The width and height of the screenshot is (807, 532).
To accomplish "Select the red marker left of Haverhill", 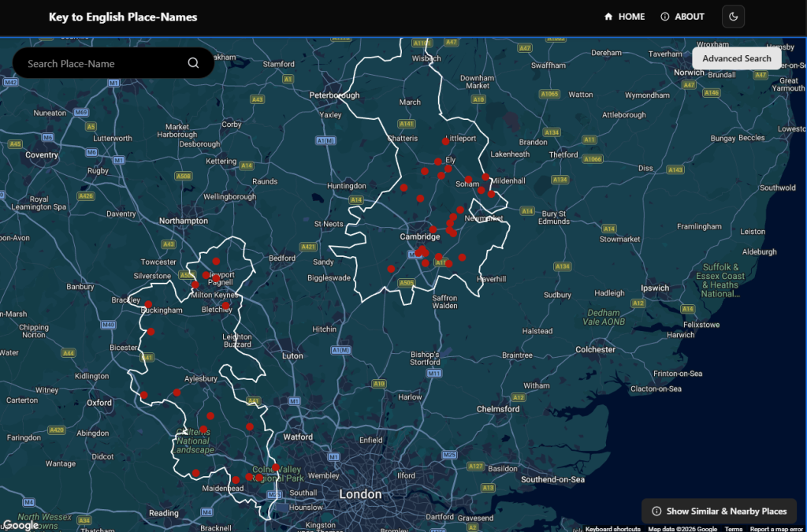I will pos(463,257).
